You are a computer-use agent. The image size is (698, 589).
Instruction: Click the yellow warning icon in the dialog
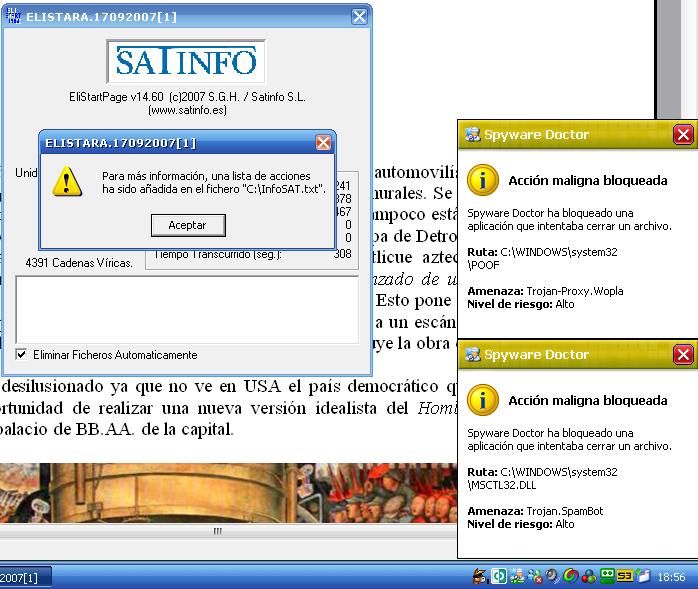67,182
